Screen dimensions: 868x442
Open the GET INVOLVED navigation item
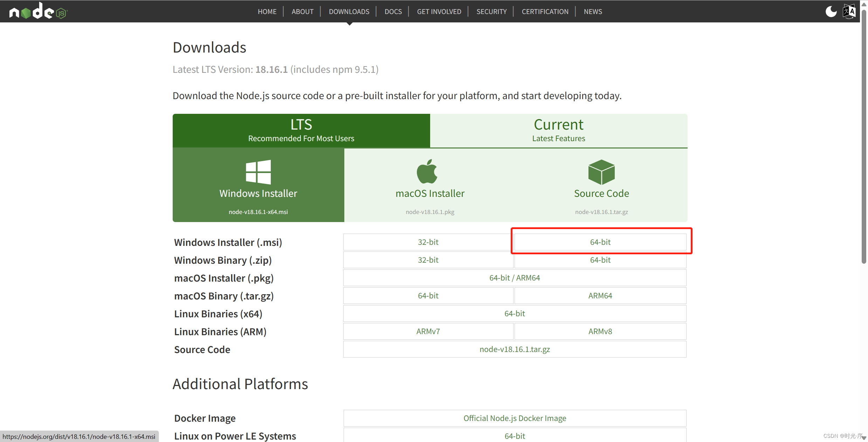[x=439, y=12]
